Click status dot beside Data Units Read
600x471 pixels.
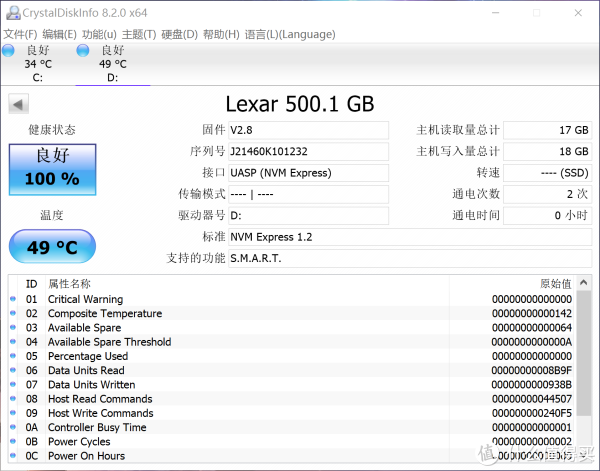point(13,370)
